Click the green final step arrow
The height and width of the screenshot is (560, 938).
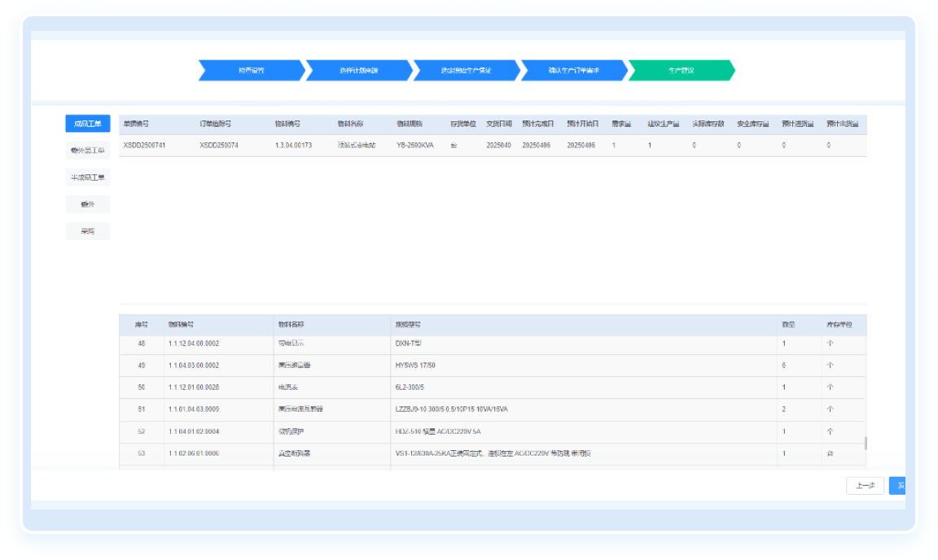(x=681, y=71)
